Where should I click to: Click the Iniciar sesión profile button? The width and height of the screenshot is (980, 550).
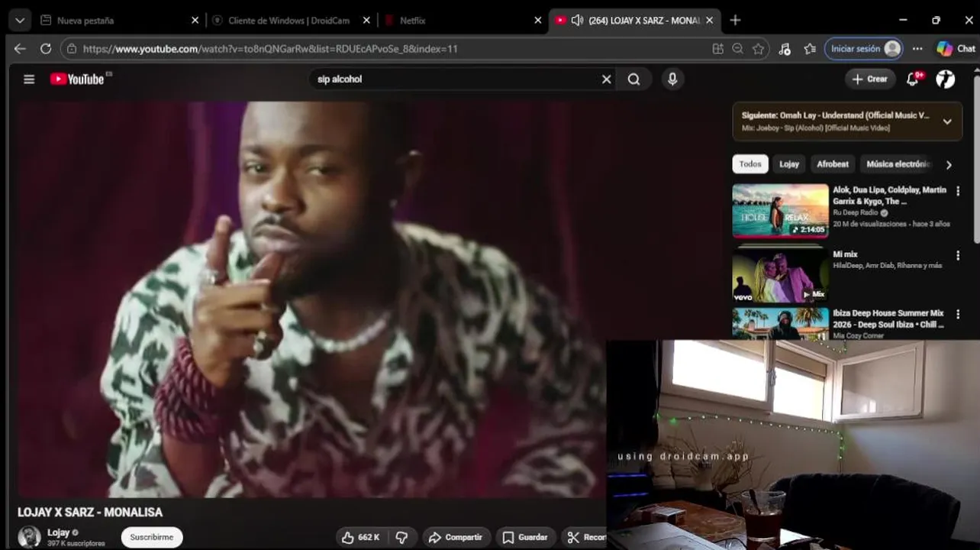[x=864, y=49]
